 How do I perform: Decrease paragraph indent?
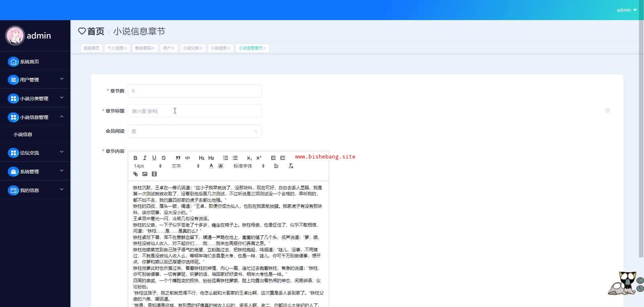(273, 158)
